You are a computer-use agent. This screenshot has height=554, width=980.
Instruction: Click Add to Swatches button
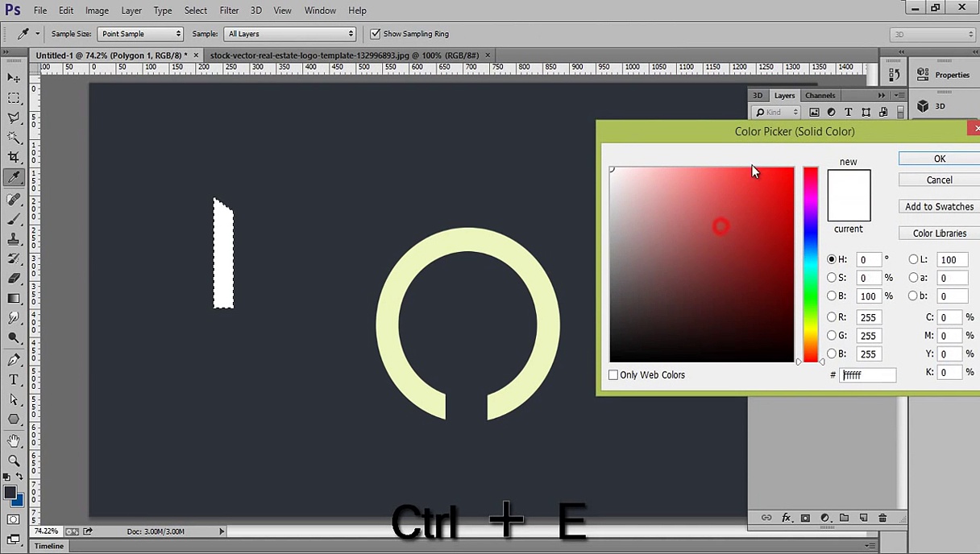click(940, 206)
